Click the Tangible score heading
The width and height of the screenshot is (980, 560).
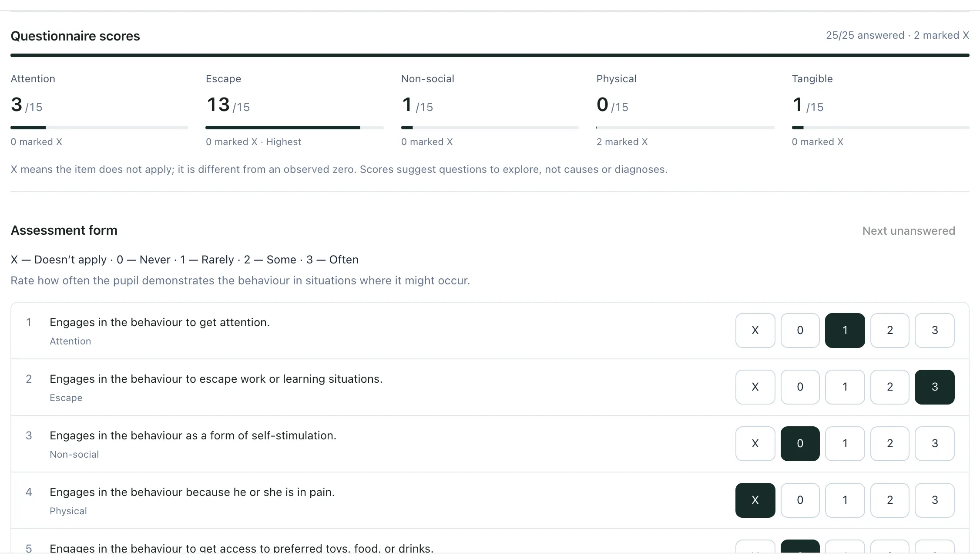pos(812,79)
